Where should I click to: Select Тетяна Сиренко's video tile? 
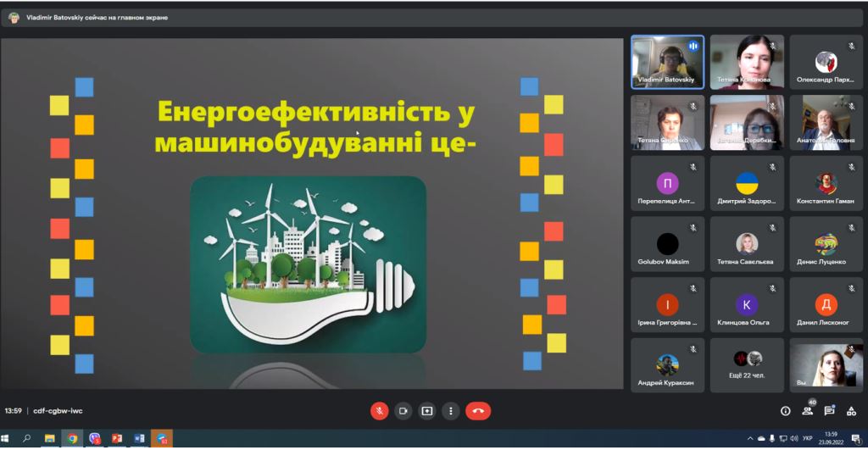[668, 122]
